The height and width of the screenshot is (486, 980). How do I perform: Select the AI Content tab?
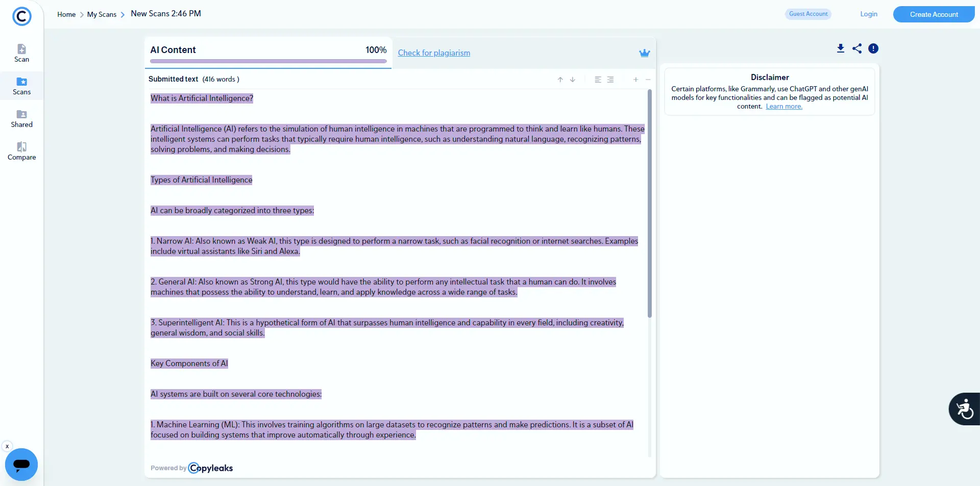pos(268,50)
